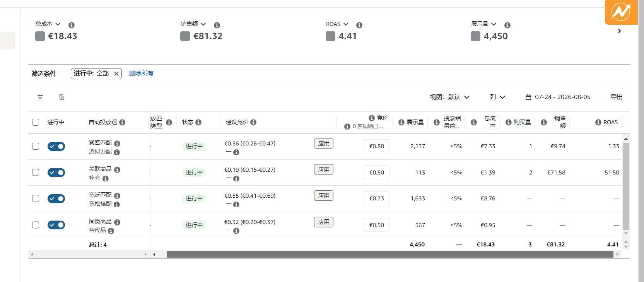The image size is (644, 282).
Task: Click info icon next to 销售额 metric
Action: pos(217,25)
